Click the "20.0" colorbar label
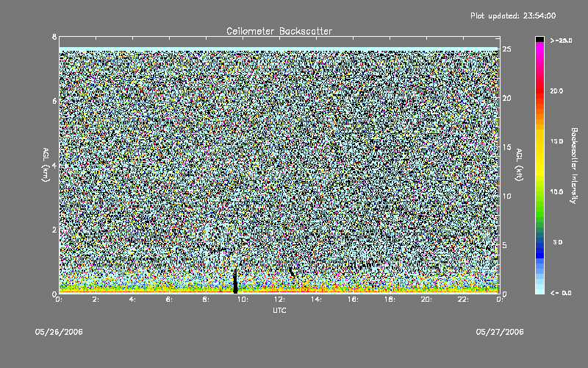The height and width of the screenshot is (368, 588). pyautogui.click(x=556, y=91)
